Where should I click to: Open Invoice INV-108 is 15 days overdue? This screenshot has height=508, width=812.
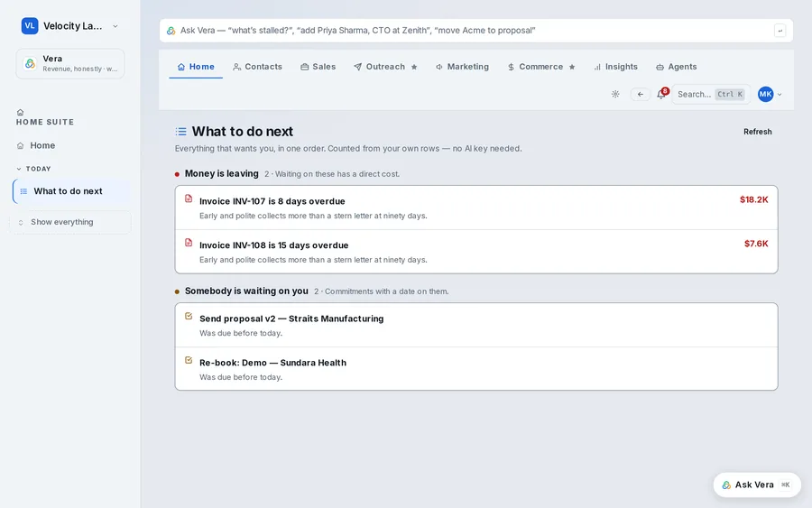[475, 252]
